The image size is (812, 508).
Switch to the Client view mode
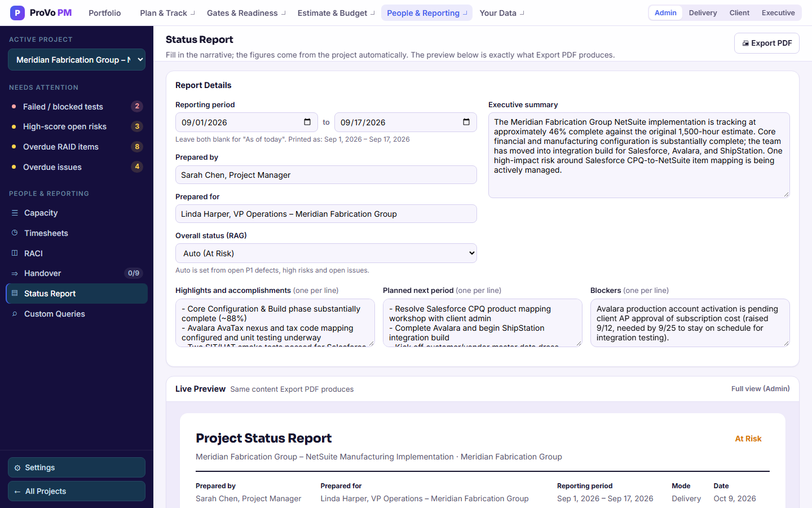[739, 13]
